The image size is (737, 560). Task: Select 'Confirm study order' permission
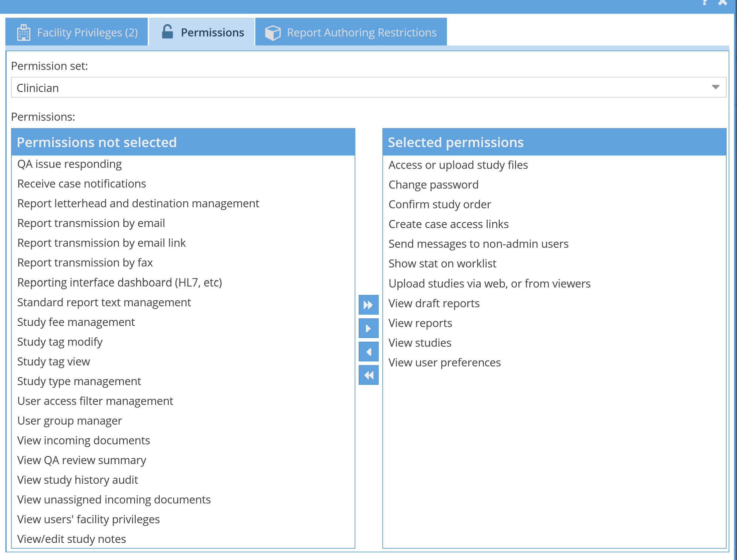pyautogui.click(x=554, y=205)
